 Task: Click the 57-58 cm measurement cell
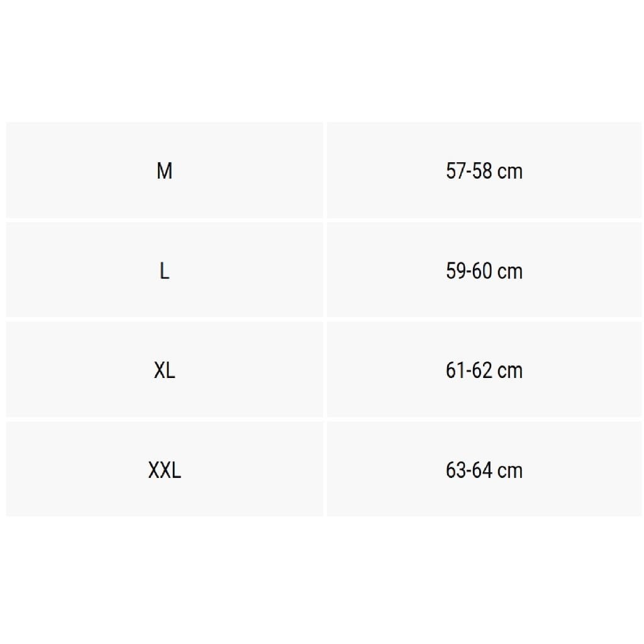pyautogui.click(x=484, y=170)
